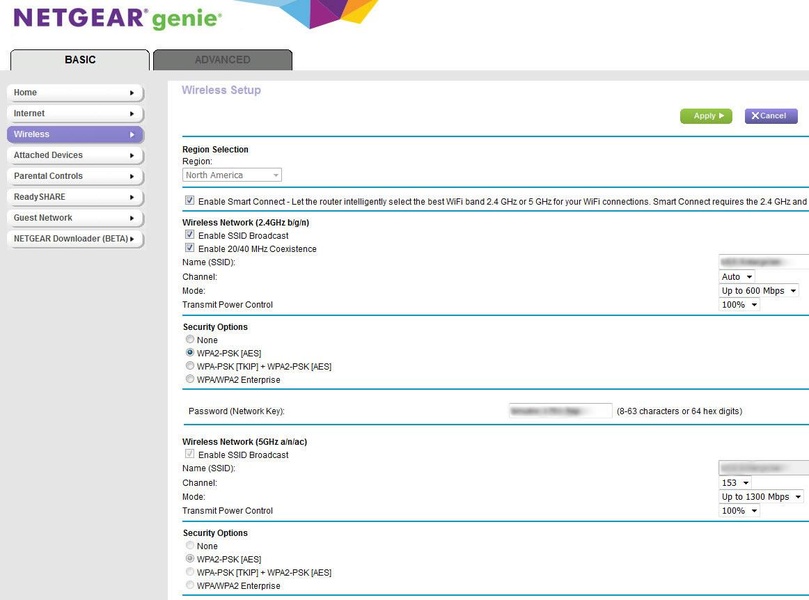
Task: Click the Wireless Network (2.4GHz b/g/n) heading
Action: (x=246, y=223)
